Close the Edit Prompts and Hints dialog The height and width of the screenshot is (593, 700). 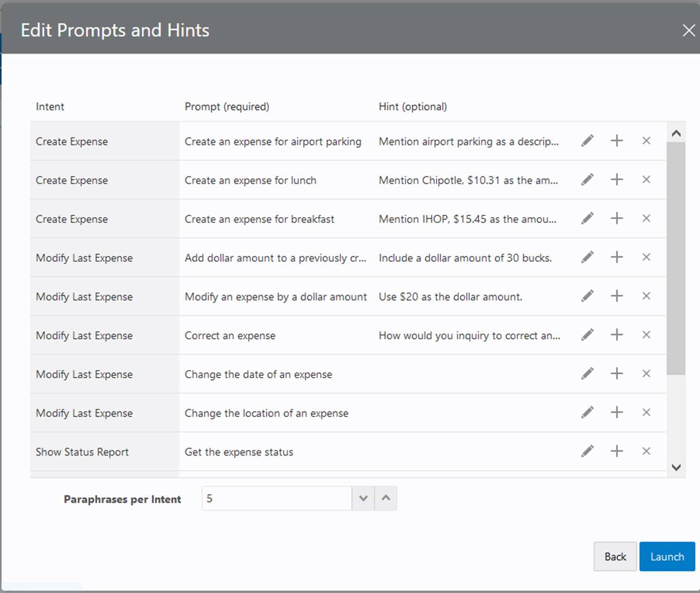(x=689, y=30)
